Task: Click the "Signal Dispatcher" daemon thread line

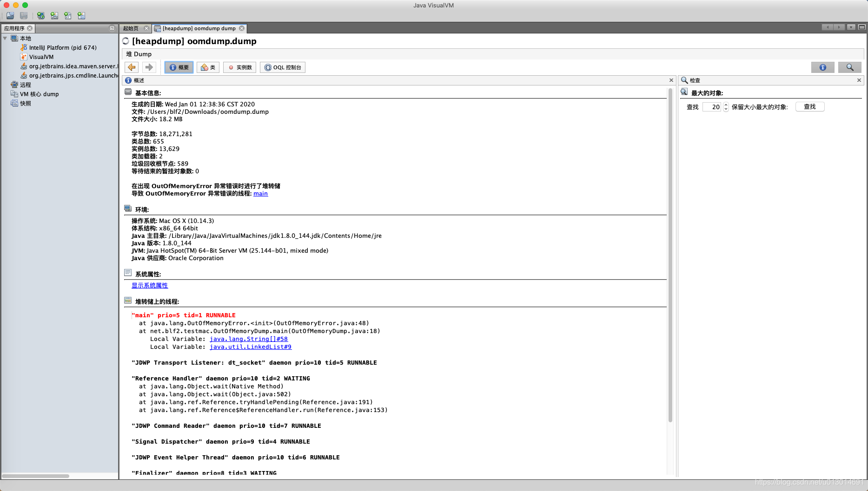Action: [x=221, y=442]
